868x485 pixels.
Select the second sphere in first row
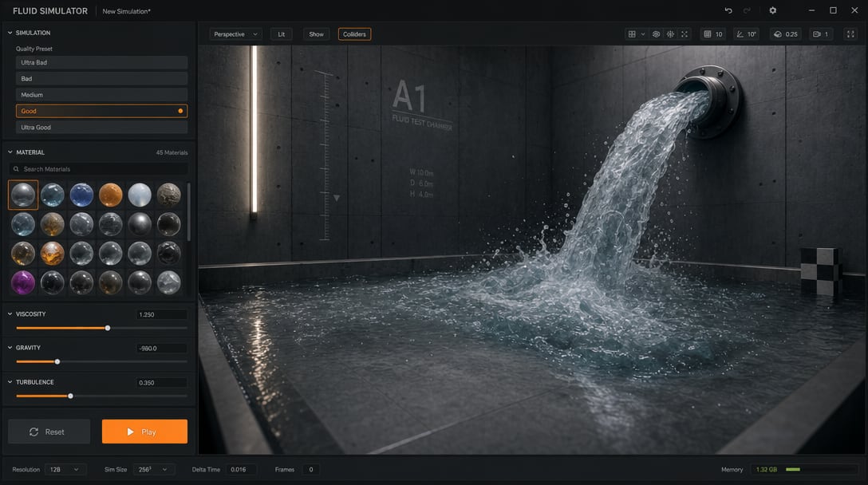pos(52,195)
